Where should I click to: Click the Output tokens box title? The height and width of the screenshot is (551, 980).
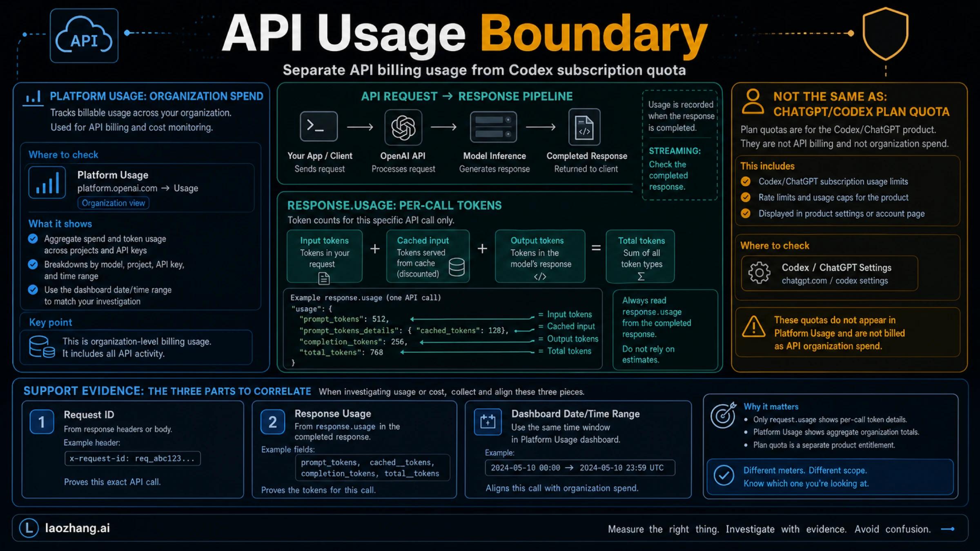[537, 240]
